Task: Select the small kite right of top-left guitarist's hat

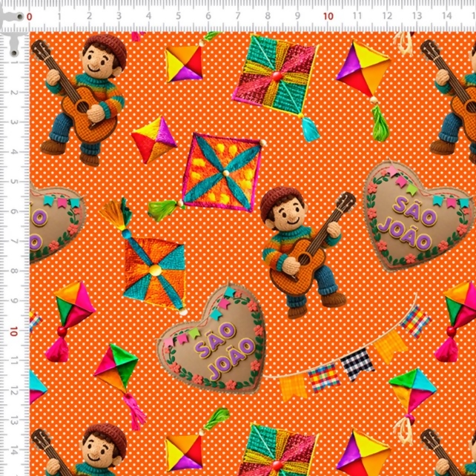Action: (x=183, y=64)
